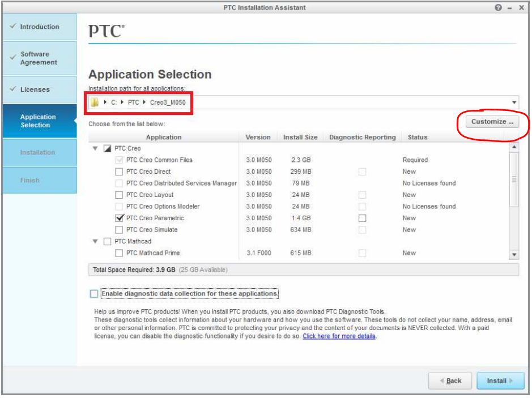
Task: Click the folder icon in installation path
Action: coord(95,102)
